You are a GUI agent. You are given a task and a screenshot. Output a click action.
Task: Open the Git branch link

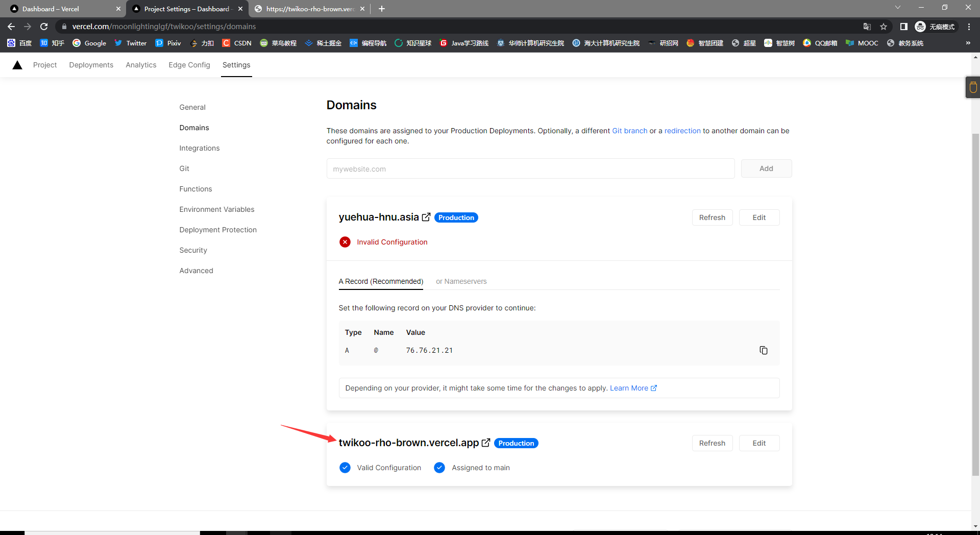[629, 131]
